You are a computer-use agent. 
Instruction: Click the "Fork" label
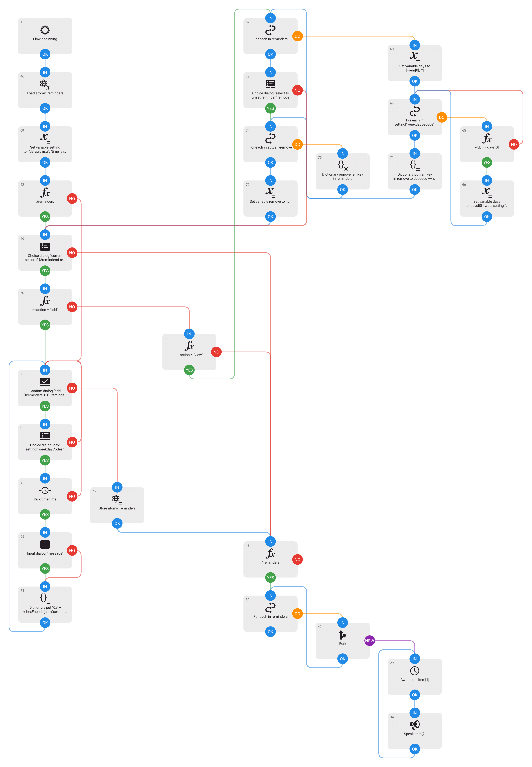tap(343, 644)
